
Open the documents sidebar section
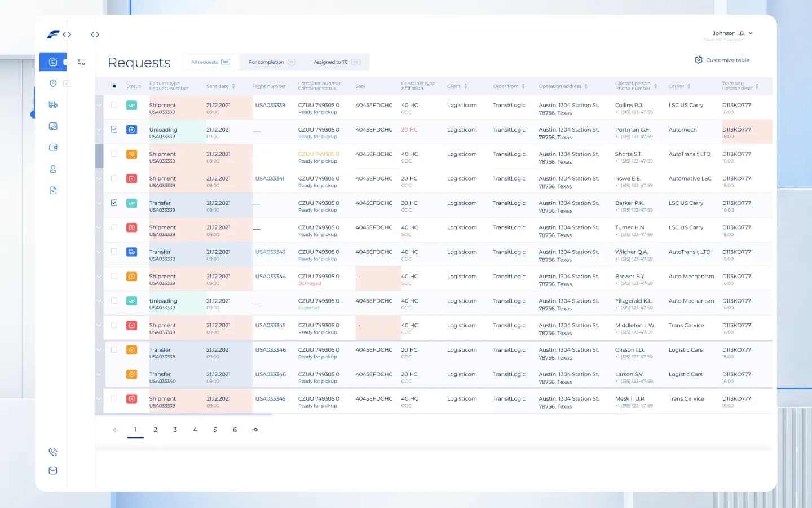[53, 190]
